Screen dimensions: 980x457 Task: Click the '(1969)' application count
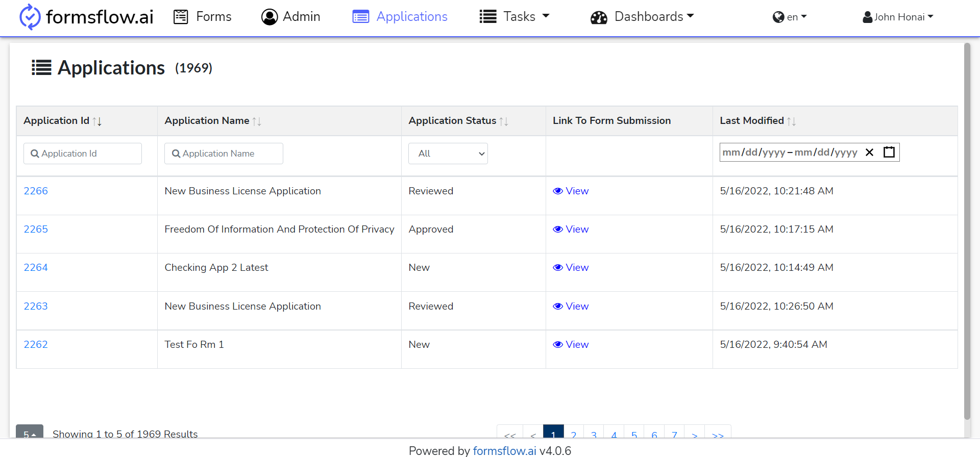tap(193, 68)
